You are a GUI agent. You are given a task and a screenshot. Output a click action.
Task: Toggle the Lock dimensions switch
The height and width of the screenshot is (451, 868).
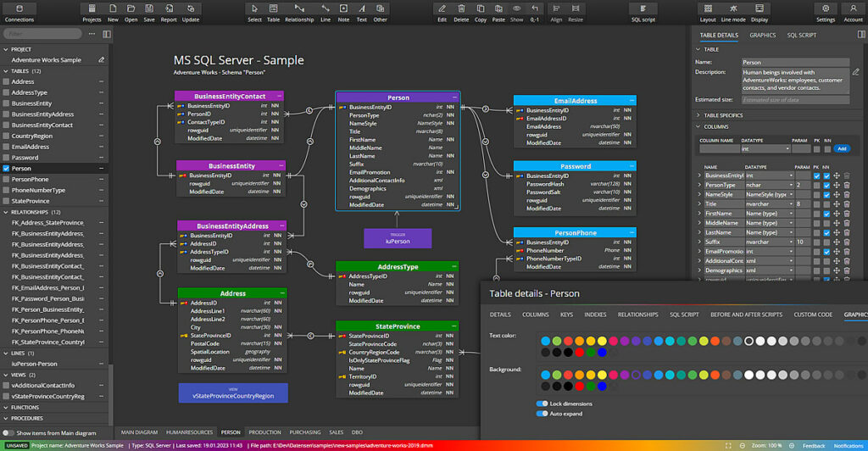pyautogui.click(x=542, y=404)
